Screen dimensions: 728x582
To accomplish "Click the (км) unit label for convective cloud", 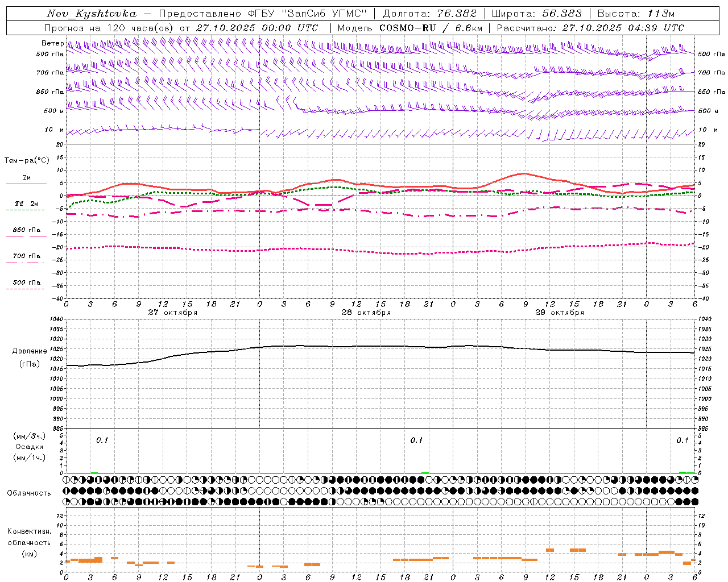I will (29, 554).
